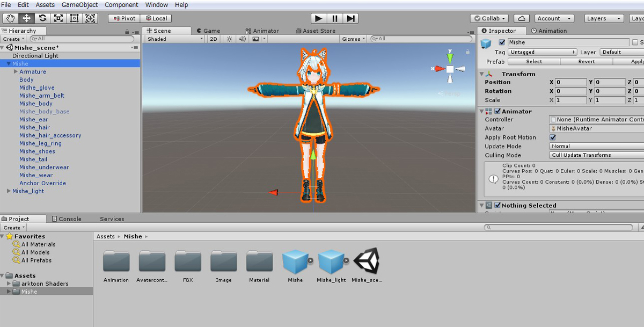This screenshot has width=644, height=327.
Task: Toggle Apply Root Motion checkbox
Action: (553, 137)
